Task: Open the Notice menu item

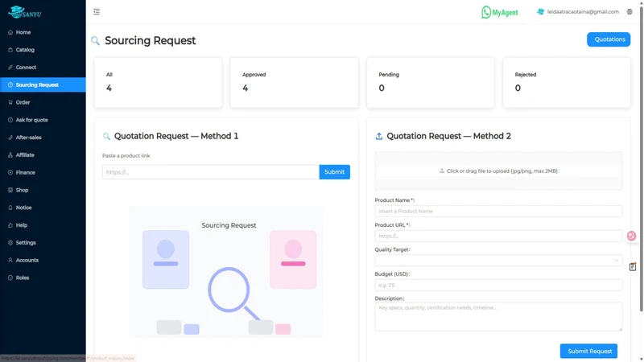Action: (43, 208)
